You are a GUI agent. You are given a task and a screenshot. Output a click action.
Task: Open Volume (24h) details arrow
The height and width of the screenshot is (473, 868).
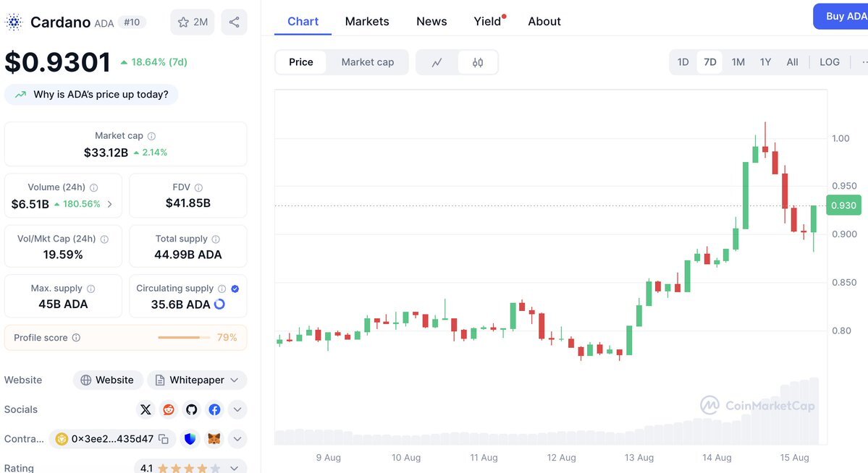tap(109, 204)
